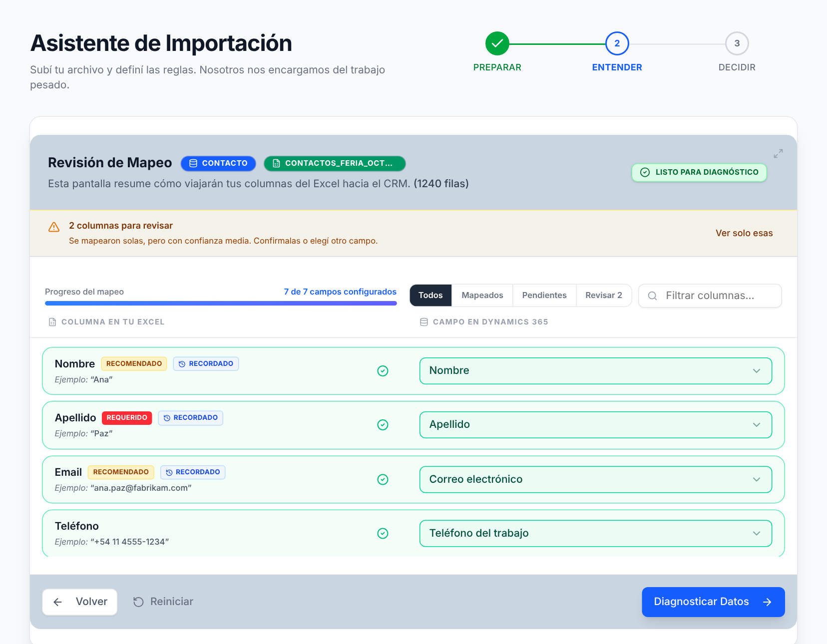The image size is (827, 644).
Task: Click the step 2 Entender circle
Action: point(617,43)
